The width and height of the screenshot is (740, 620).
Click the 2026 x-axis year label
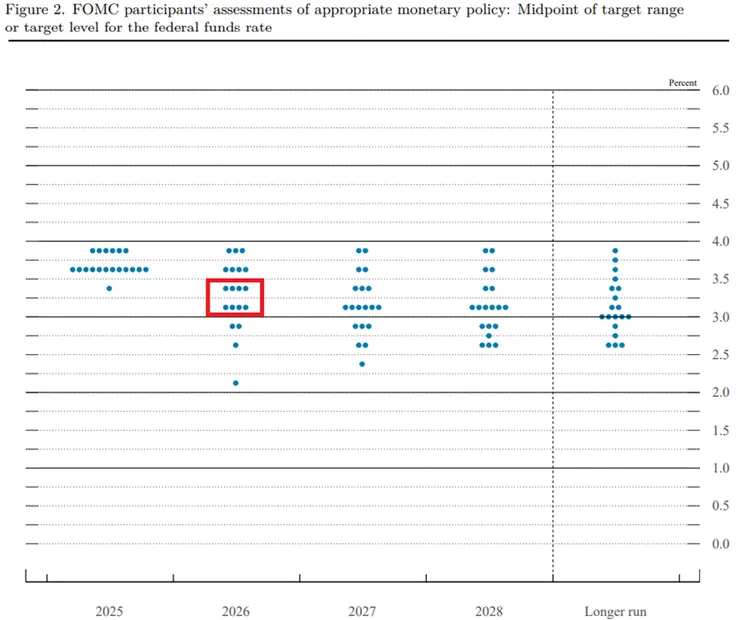235,612
